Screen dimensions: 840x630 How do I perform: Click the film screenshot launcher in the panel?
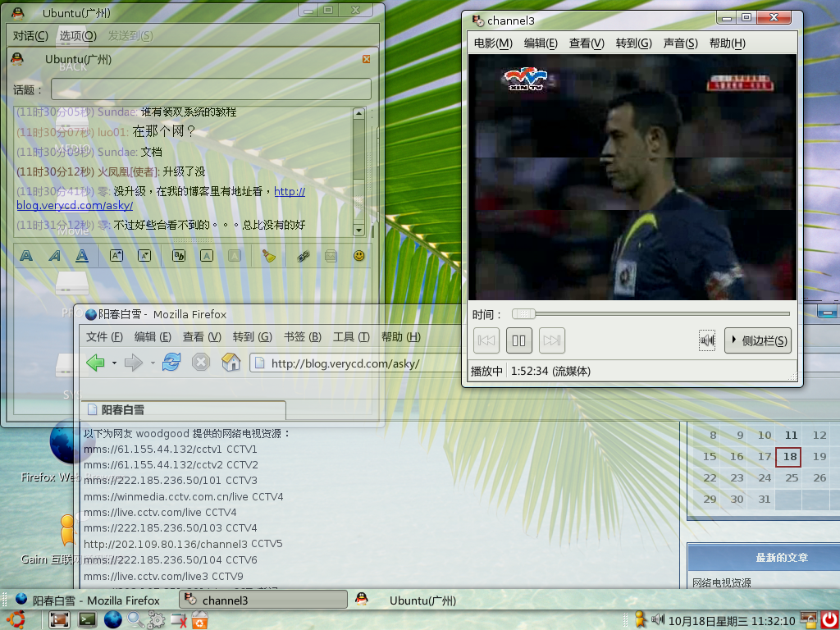(x=59, y=620)
